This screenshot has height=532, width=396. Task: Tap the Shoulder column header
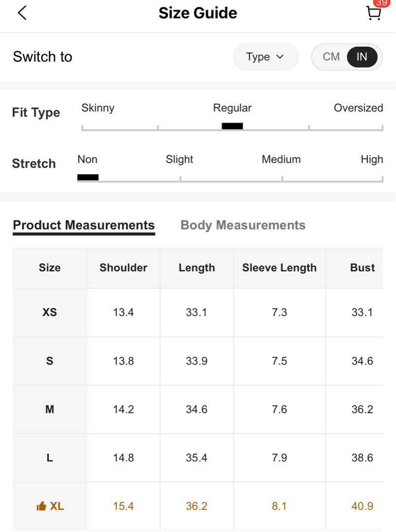pos(123,267)
